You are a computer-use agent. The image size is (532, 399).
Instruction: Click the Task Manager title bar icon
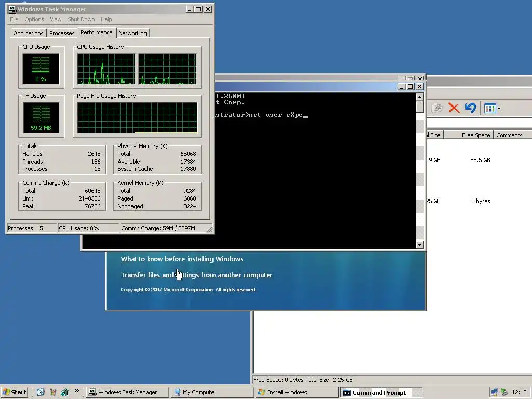point(12,9)
